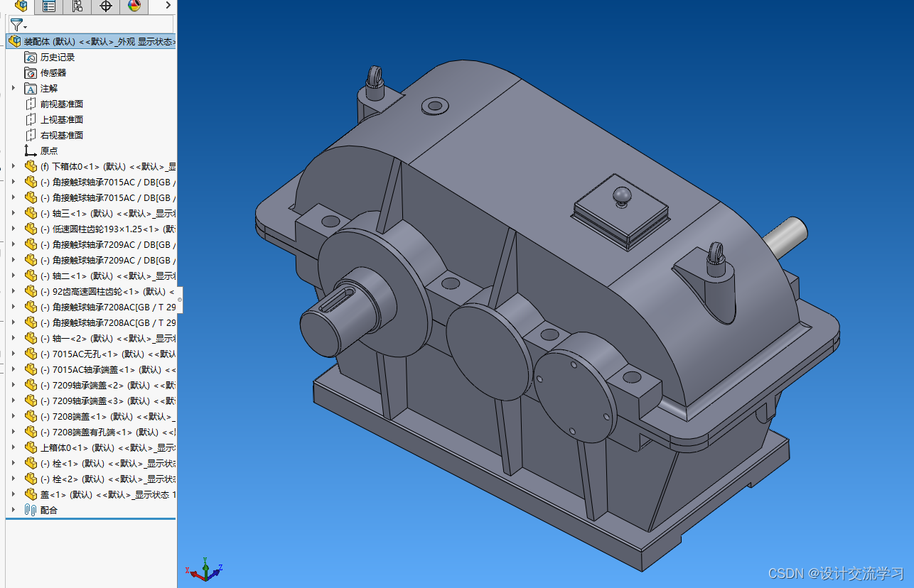
Task: Expand the 盖<1> component
Action: tap(13, 494)
